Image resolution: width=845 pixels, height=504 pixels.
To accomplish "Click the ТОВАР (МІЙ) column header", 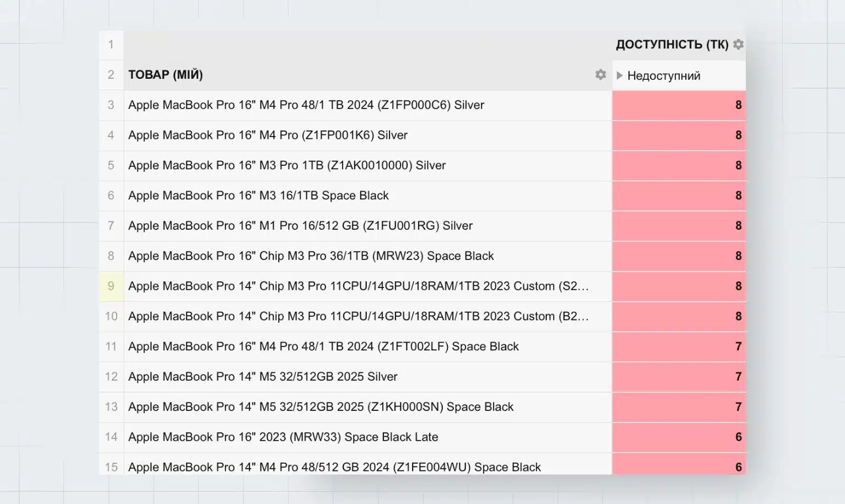I will (x=166, y=75).
